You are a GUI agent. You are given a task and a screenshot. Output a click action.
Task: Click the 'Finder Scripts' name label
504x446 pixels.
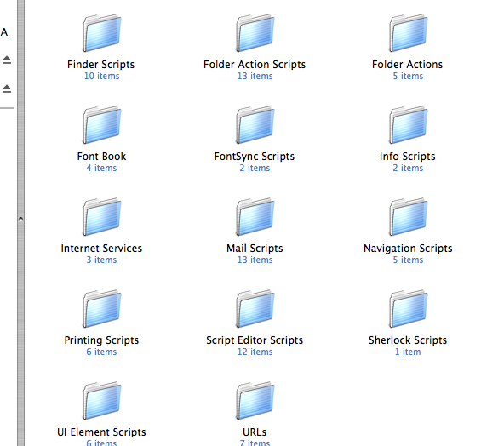101,65
